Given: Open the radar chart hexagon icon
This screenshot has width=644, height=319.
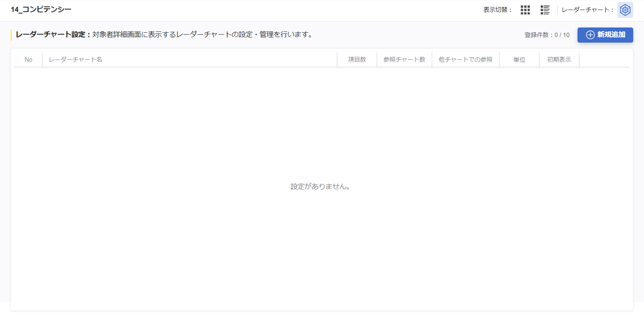Looking at the screenshot, I should point(625,10).
